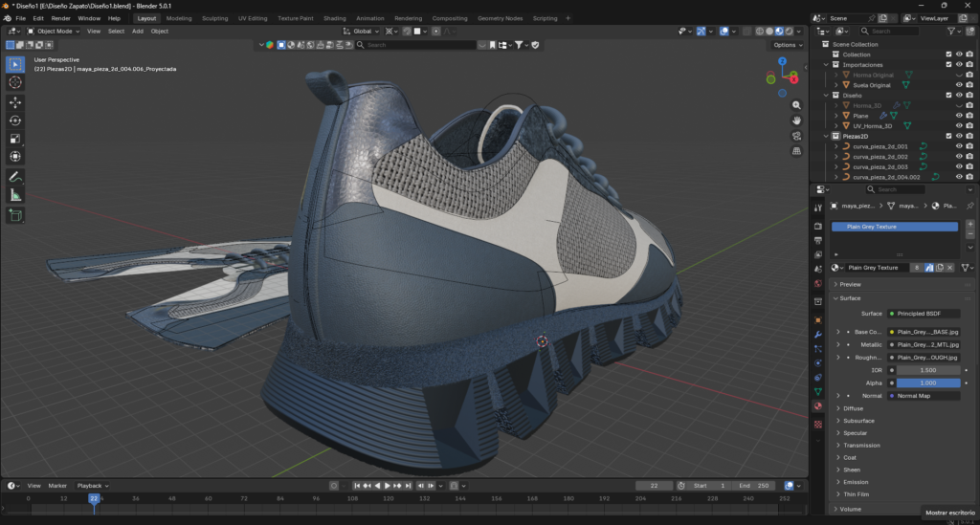Toggle visibility of the Plane object
This screenshot has width=980, height=525.
click(959, 116)
